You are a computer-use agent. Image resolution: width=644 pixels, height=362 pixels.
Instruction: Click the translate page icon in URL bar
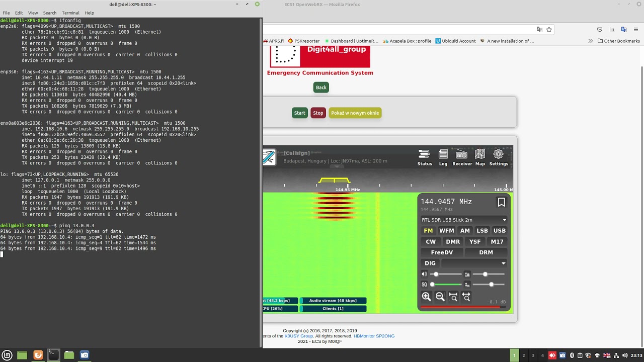point(539,30)
